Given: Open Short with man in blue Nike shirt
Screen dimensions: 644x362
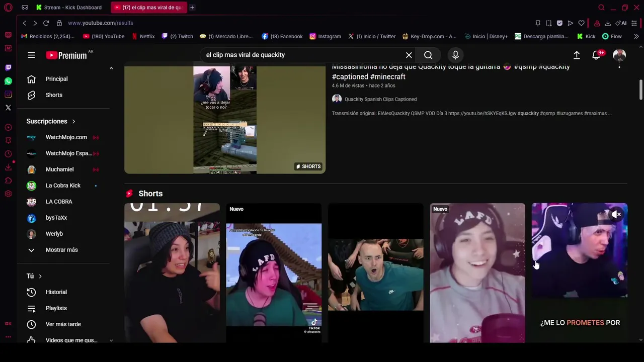Looking at the screenshot, I should click(376, 273).
